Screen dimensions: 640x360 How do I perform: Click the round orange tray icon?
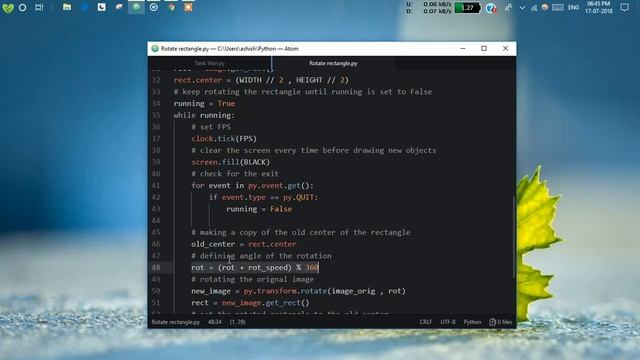pos(544,8)
